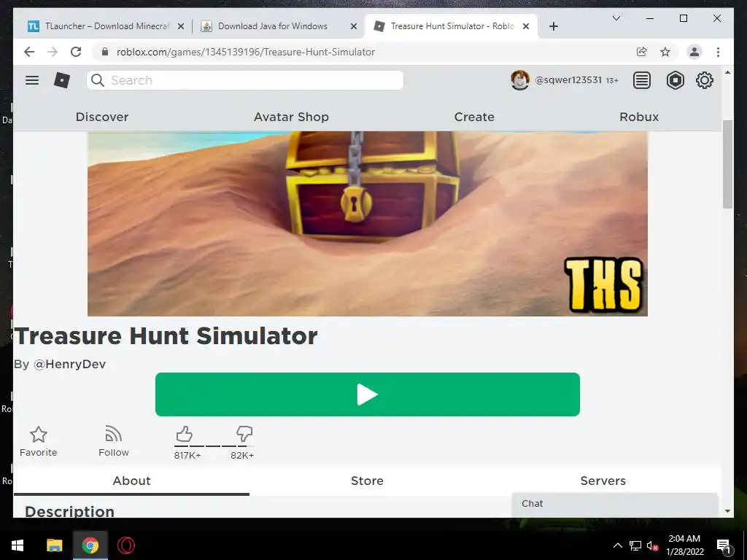View site info via the padlock icon
Viewport: 747px width, 560px height.
coord(105,52)
